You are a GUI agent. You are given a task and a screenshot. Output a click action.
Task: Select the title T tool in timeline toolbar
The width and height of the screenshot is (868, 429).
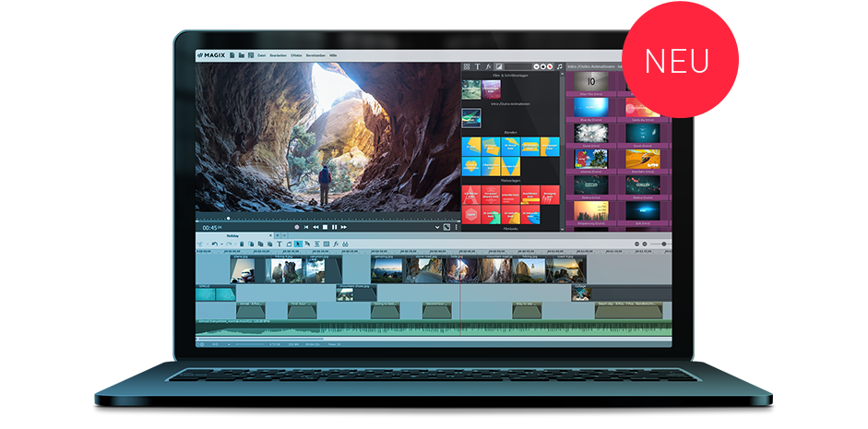coord(279,244)
